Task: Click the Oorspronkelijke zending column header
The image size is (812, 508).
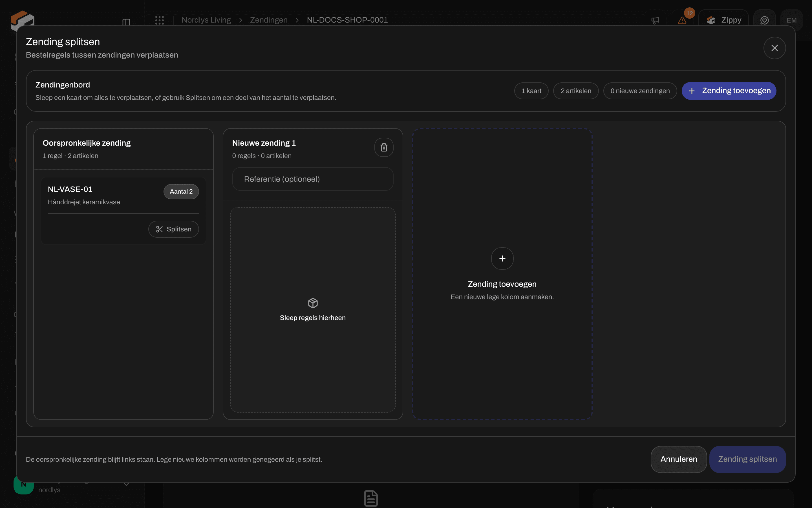Action: pyautogui.click(x=123, y=149)
